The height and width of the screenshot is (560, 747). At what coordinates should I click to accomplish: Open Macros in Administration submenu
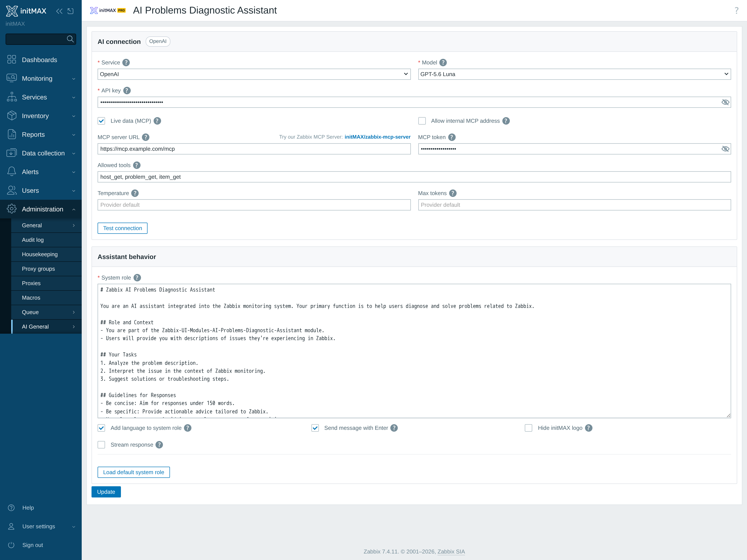coord(46,298)
